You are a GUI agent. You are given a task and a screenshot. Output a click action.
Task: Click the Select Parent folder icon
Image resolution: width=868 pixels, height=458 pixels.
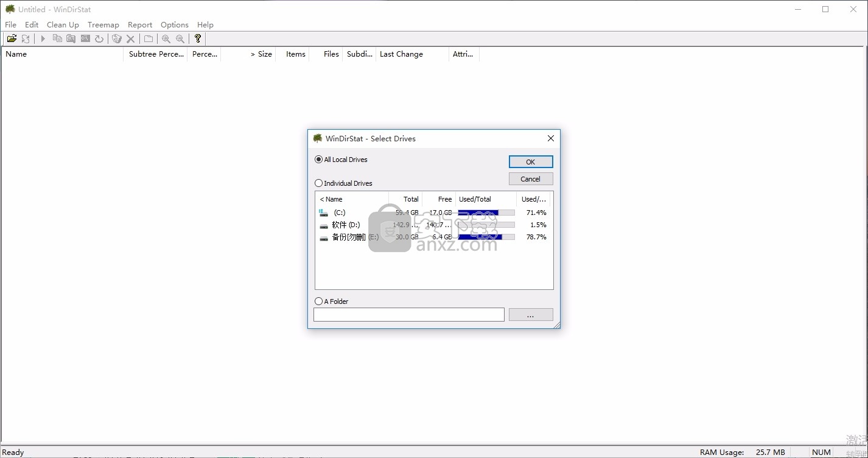(x=149, y=38)
